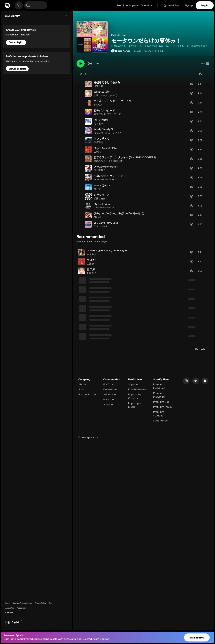
Task: Add DIAMONDS track with plus icon
Action: [x=191, y=178]
